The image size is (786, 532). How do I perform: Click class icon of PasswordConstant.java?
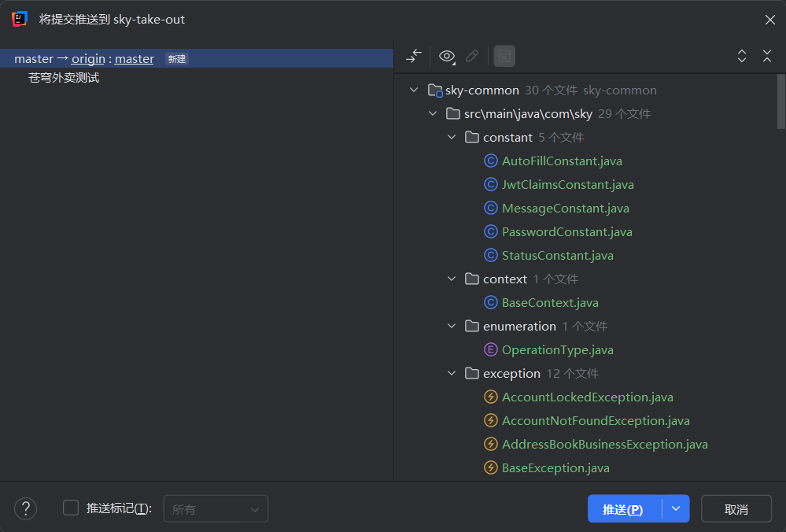point(491,231)
